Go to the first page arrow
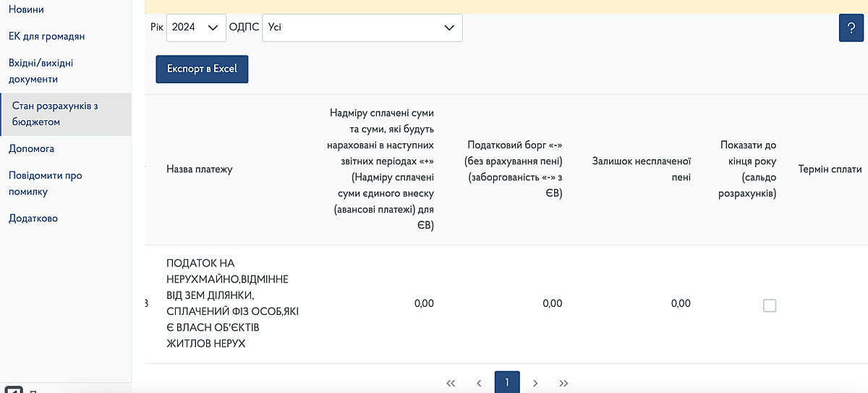Viewport: 868px width, 393px height. tap(451, 383)
